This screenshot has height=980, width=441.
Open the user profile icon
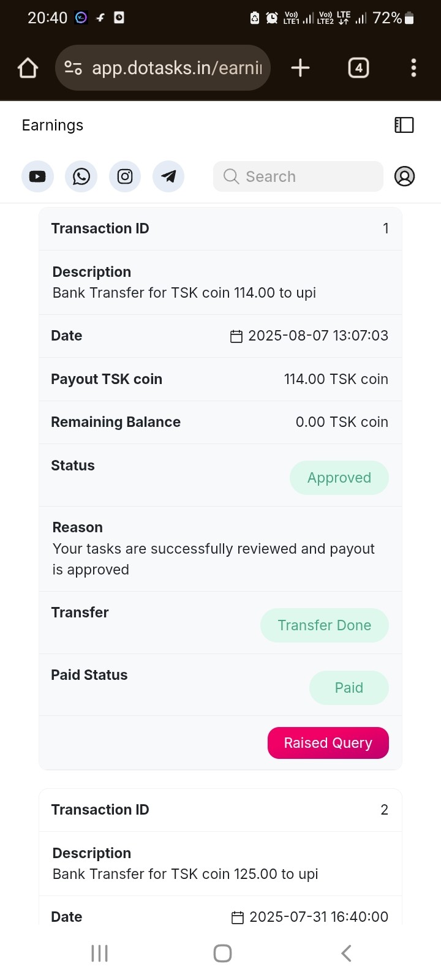[404, 176]
